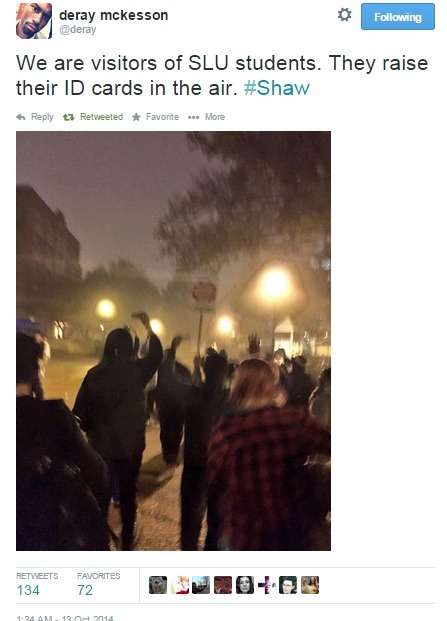Open second retweeter avatar with red figure

click(x=179, y=585)
